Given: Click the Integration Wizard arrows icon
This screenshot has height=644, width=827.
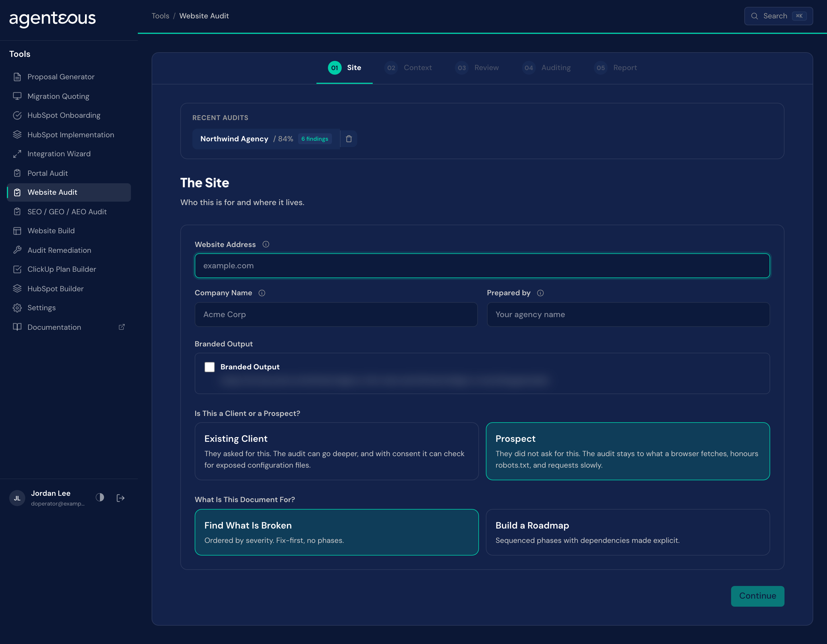Looking at the screenshot, I should point(17,154).
